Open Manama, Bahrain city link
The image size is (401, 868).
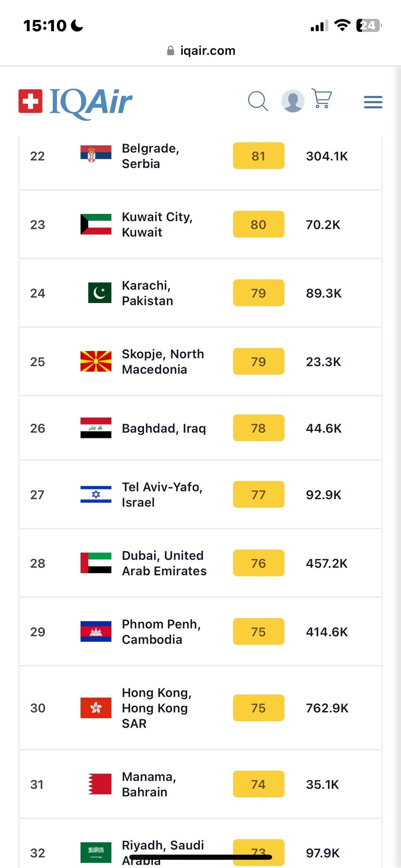pyautogui.click(x=149, y=784)
